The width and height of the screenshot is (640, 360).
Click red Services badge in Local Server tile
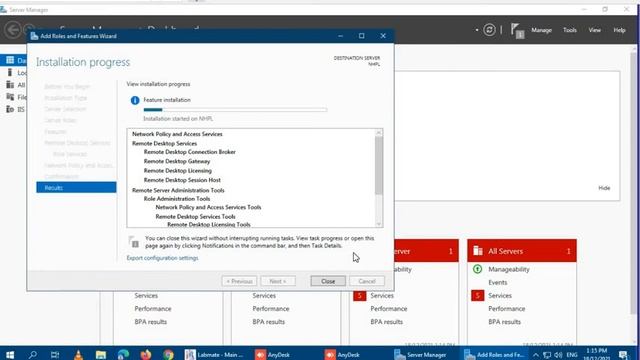tap(359, 295)
